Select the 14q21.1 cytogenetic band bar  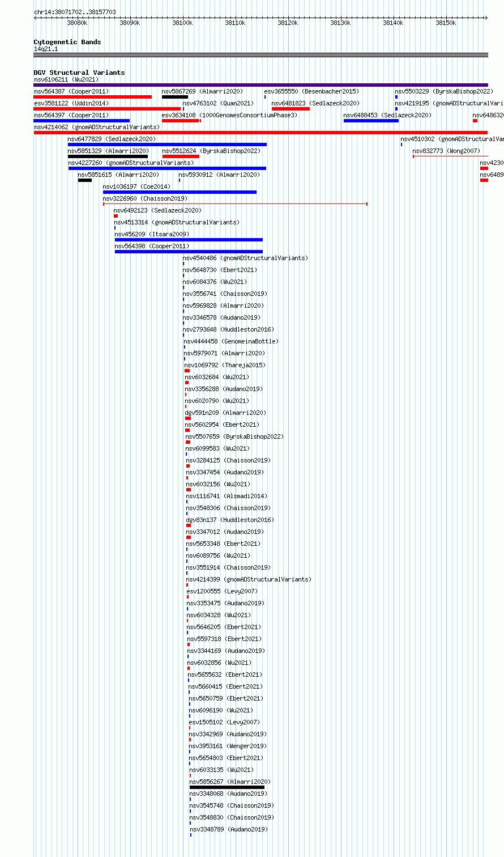[260, 55]
